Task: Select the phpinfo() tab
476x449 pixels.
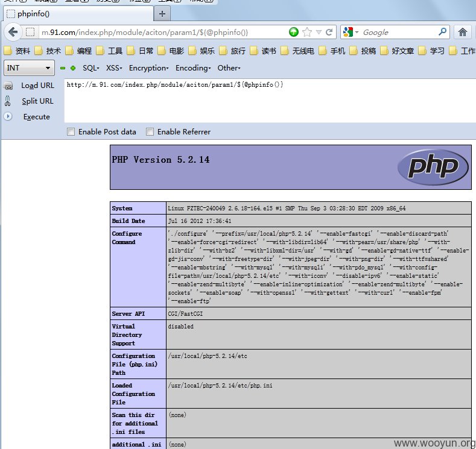Action: 78,14
